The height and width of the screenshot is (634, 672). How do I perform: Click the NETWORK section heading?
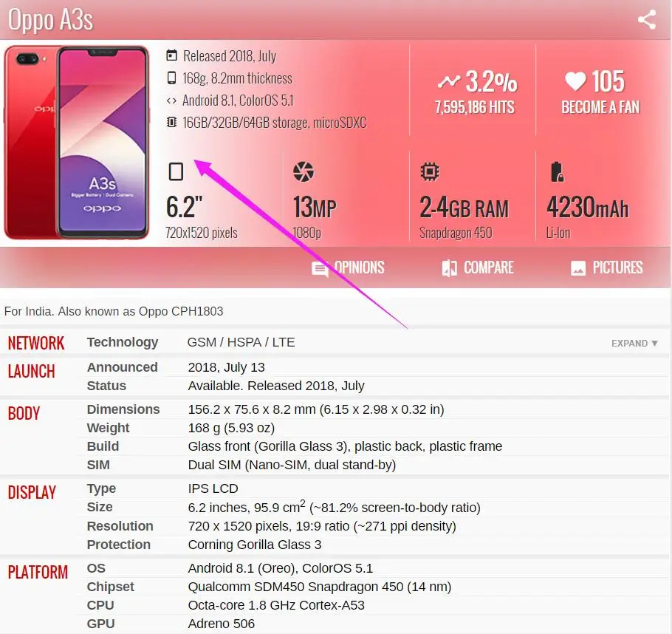(36, 343)
